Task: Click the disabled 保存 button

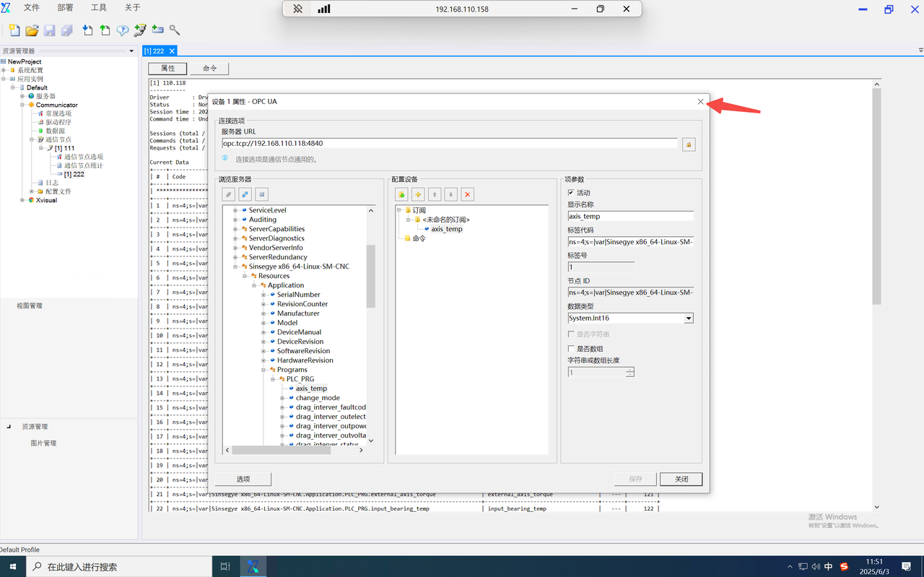Action: 635,480
